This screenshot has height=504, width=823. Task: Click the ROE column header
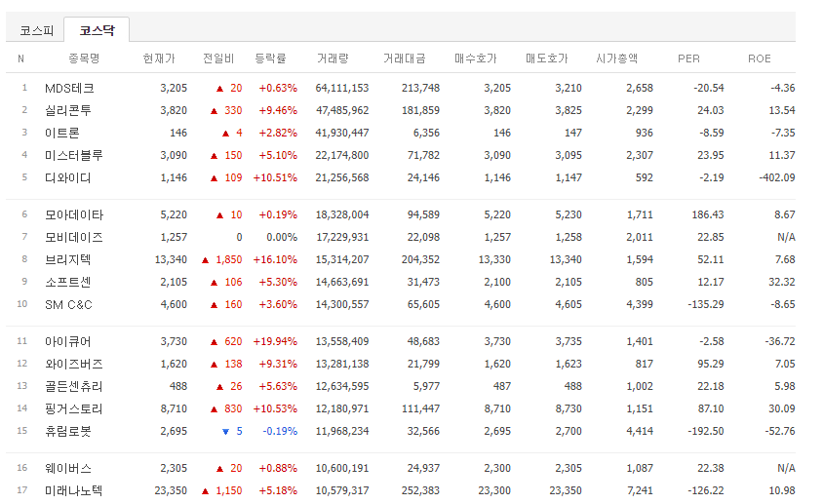point(760,58)
